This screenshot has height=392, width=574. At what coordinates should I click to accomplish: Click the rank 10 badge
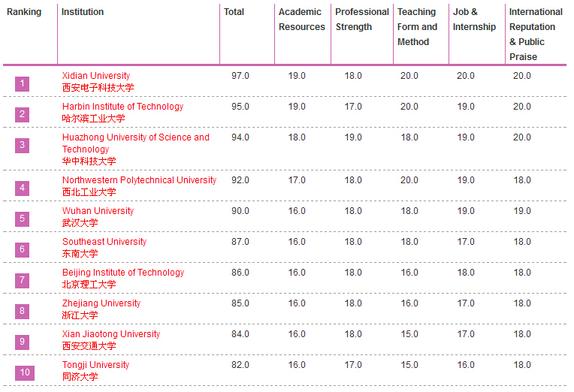click(25, 373)
